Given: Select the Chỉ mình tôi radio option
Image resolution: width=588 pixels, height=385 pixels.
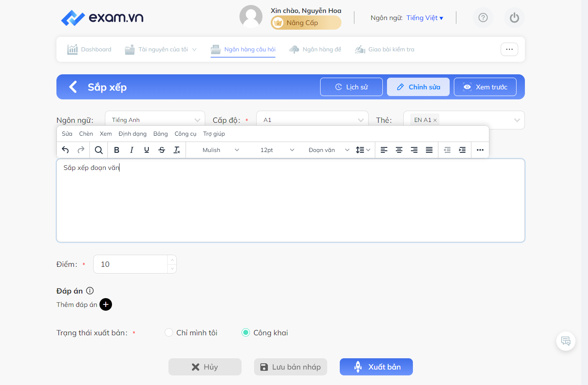Looking at the screenshot, I should (x=169, y=332).
